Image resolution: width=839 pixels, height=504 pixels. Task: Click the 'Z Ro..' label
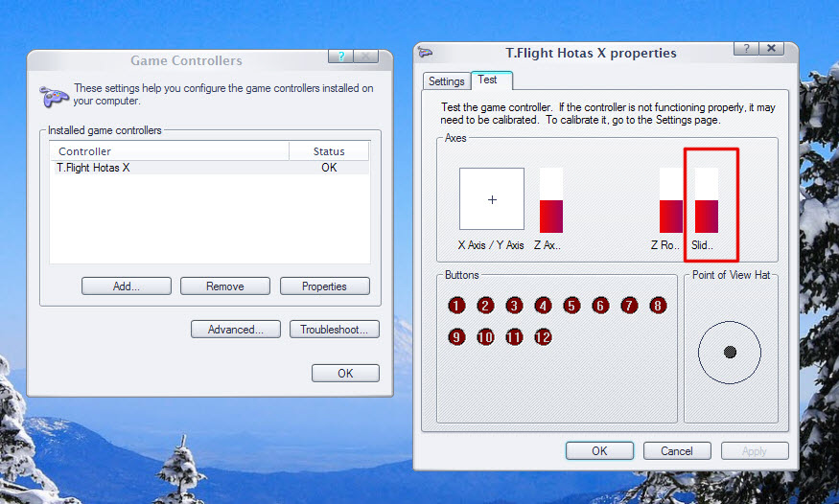point(665,244)
